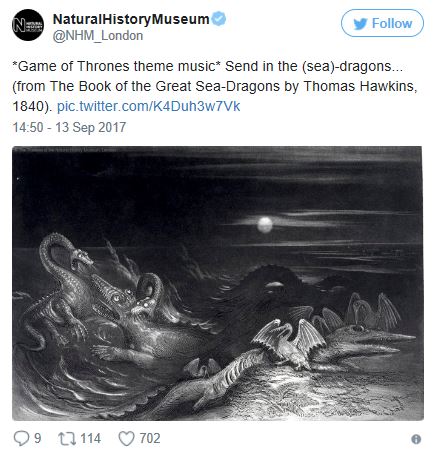Click the winged creature on the shore
434x453 pixels.
point(289,343)
